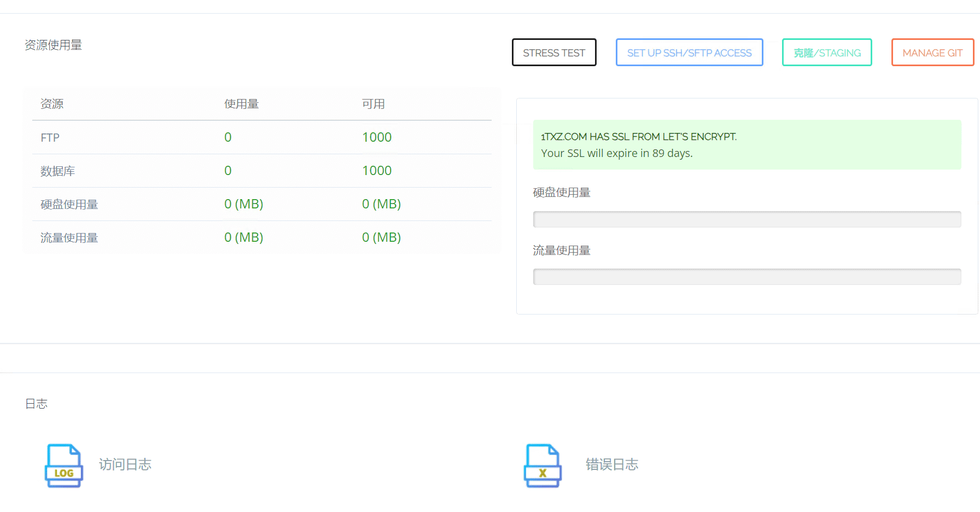Click the 资源 column header
980x512 pixels.
point(51,104)
